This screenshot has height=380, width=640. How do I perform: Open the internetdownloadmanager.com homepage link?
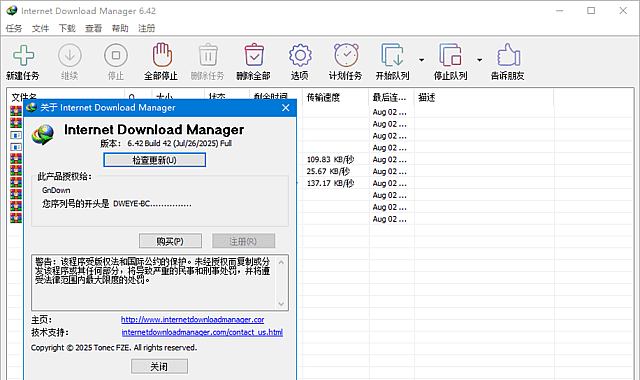tap(192, 320)
